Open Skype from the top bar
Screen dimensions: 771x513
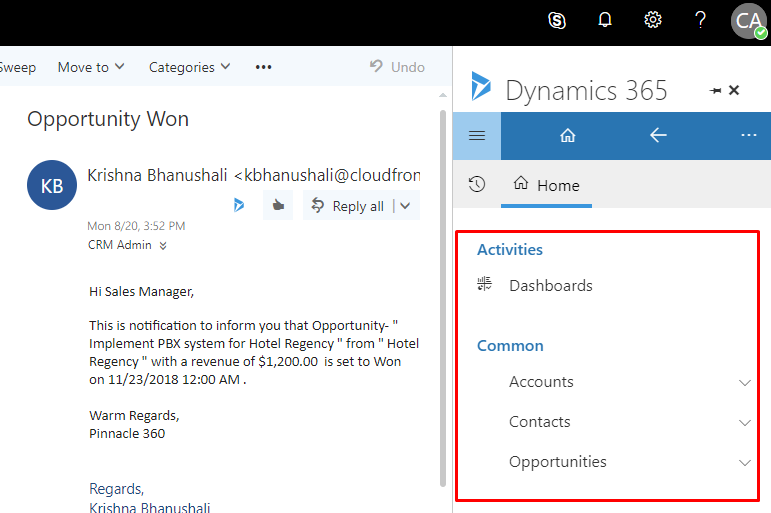click(557, 21)
